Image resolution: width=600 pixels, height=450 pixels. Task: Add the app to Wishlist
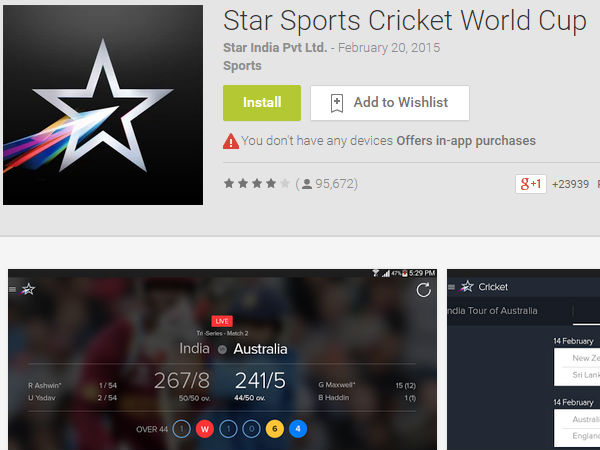pos(390,103)
